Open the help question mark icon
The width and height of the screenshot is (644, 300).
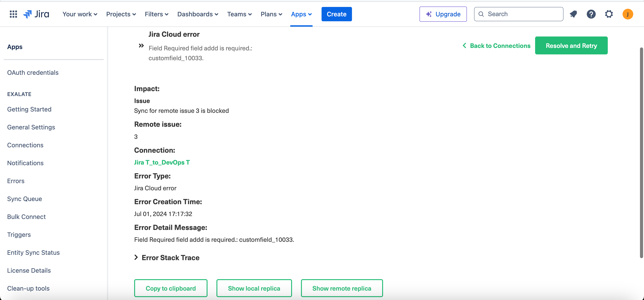click(591, 14)
